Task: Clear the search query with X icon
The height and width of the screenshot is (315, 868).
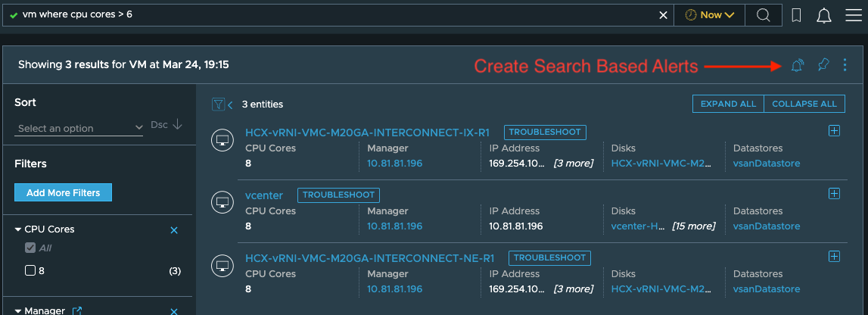Action: coord(663,15)
